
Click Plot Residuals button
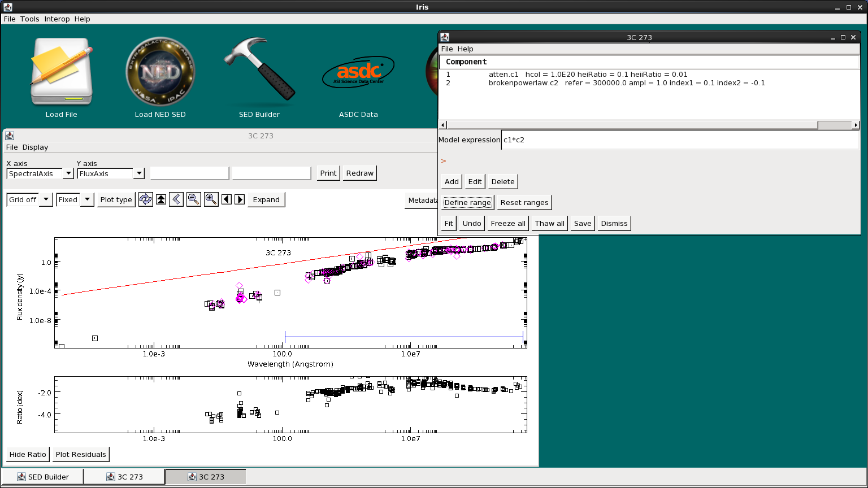[81, 454]
